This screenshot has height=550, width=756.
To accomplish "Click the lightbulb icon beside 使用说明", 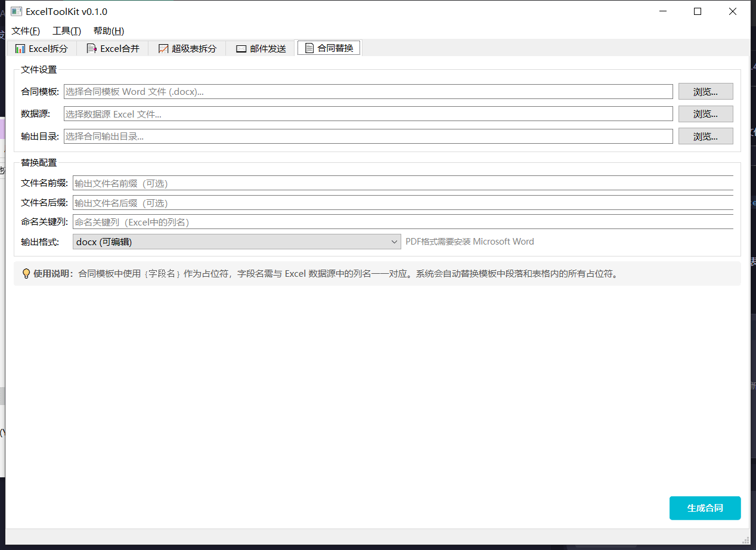I will coord(26,274).
